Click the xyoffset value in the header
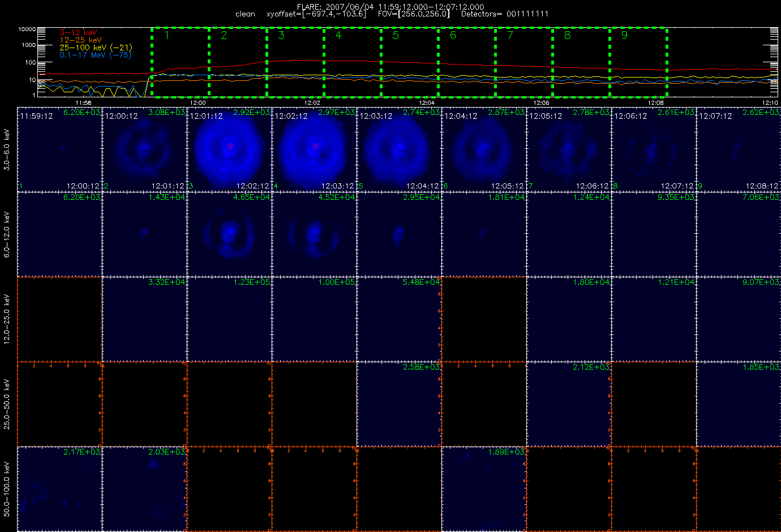781x532 pixels. 316,14
